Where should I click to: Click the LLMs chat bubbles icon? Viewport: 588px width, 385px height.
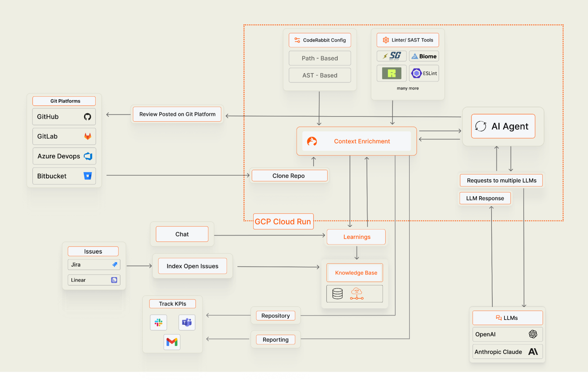pyautogui.click(x=499, y=318)
